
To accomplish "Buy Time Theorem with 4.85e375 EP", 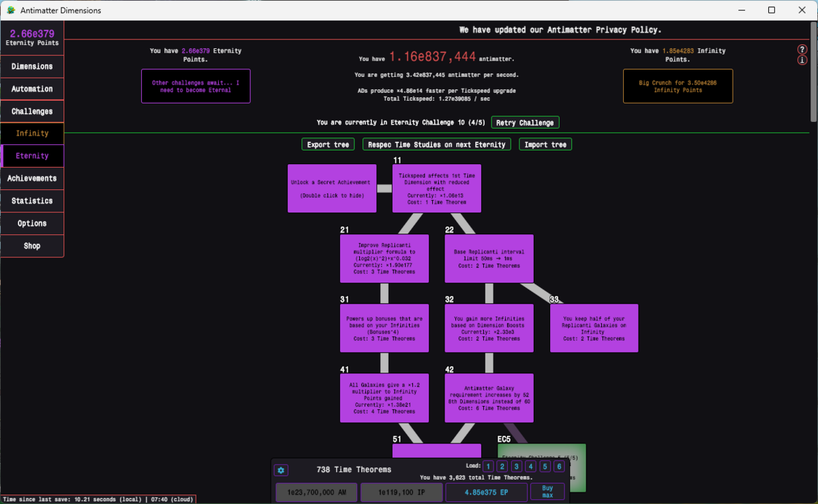I will 485,492.
